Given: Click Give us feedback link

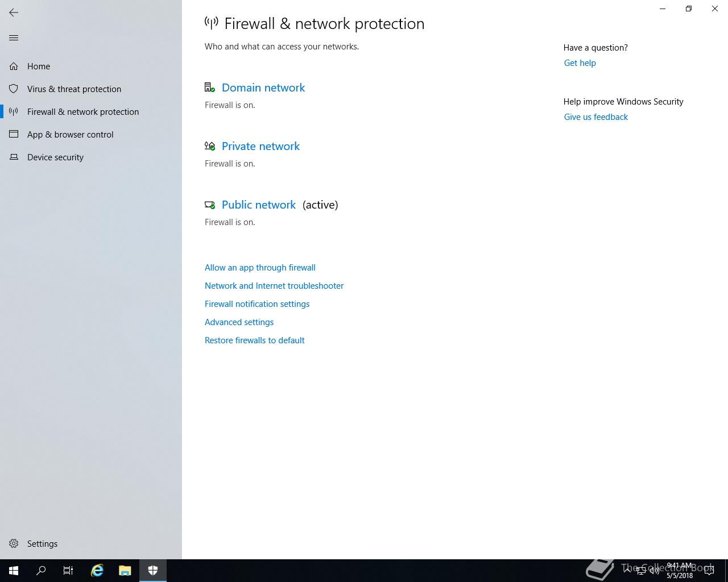Looking at the screenshot, I should pyautogui.click(x=596, y=117).
